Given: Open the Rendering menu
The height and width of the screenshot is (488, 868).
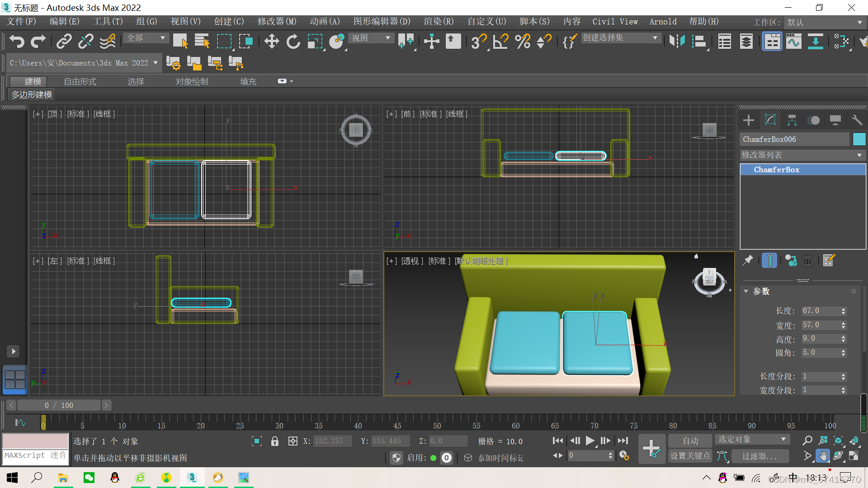Looking at the screenshot, I should point(438,22).
